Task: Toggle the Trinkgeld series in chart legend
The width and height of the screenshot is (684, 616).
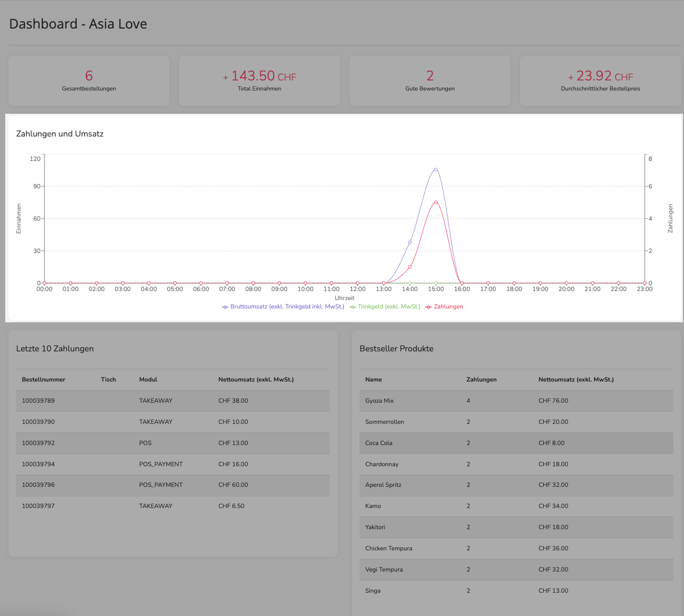Action: pos(385,306)
